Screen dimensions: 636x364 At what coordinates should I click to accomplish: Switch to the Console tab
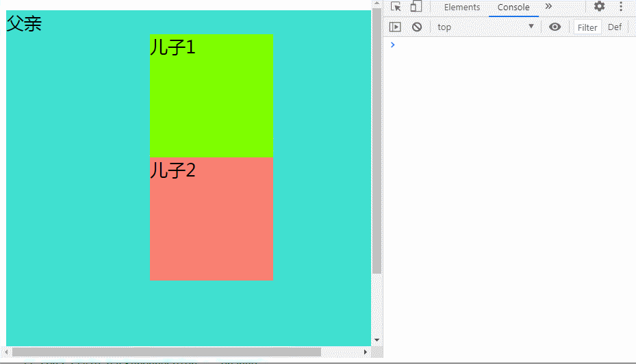(x=513, y=8)
